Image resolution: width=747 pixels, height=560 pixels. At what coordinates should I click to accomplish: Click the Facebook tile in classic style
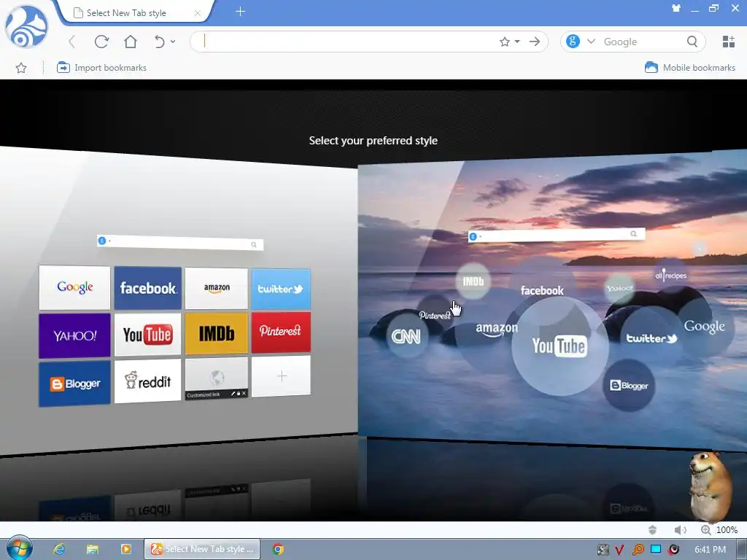click(x=147, y=288)
